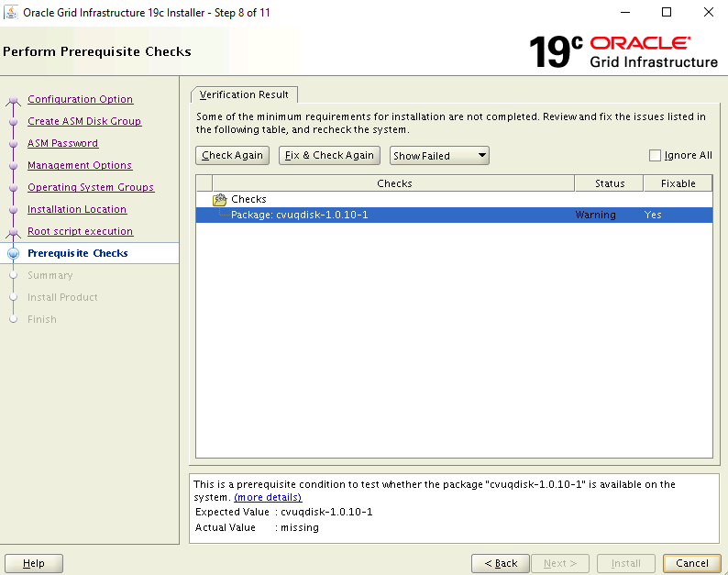This screenshot has height=575, width=728.
Task: Open the more details link
Action: [x=268, y=497]
